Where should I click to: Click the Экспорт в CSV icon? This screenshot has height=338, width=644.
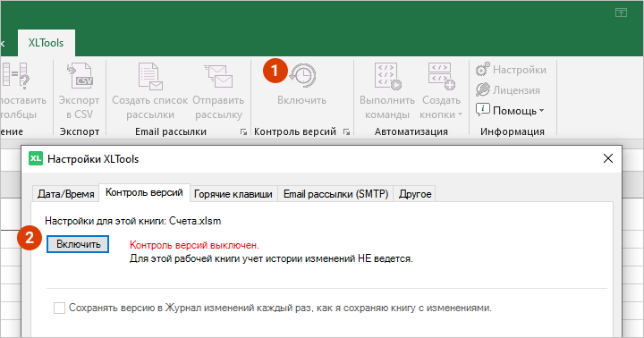[x=80, y=76]
